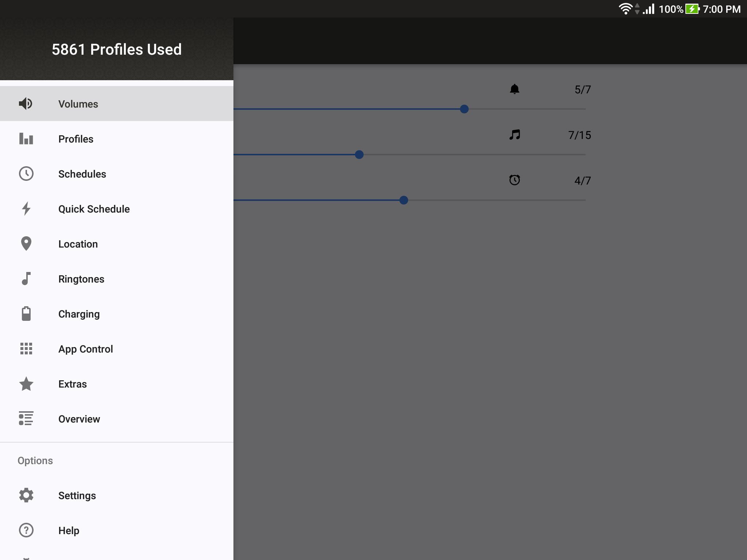Click the Overview list icon

tap(26, 419)
